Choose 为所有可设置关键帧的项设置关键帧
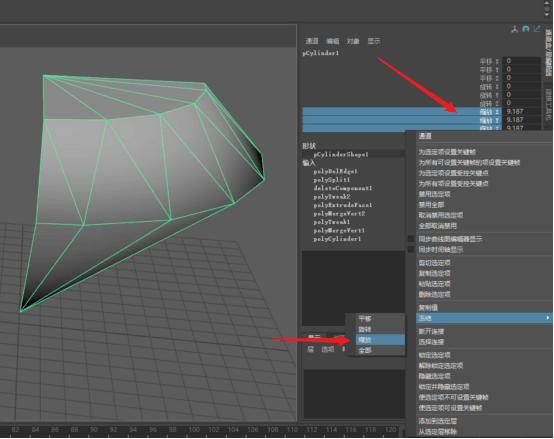This screenshot has height=439, width=554. pos(469,163)
